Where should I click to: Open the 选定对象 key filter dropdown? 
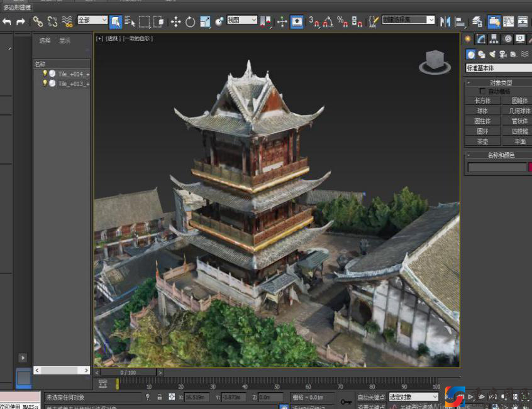(414, 396)
